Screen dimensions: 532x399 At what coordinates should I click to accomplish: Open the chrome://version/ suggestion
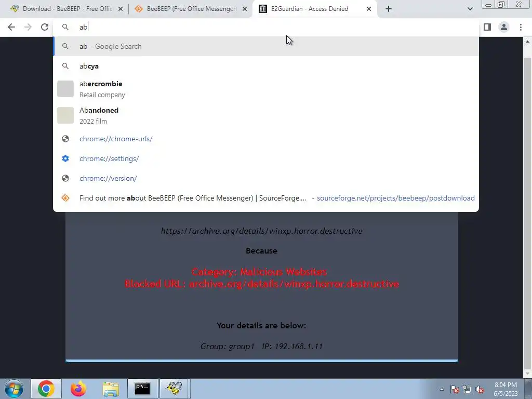[x=266, y=178]
